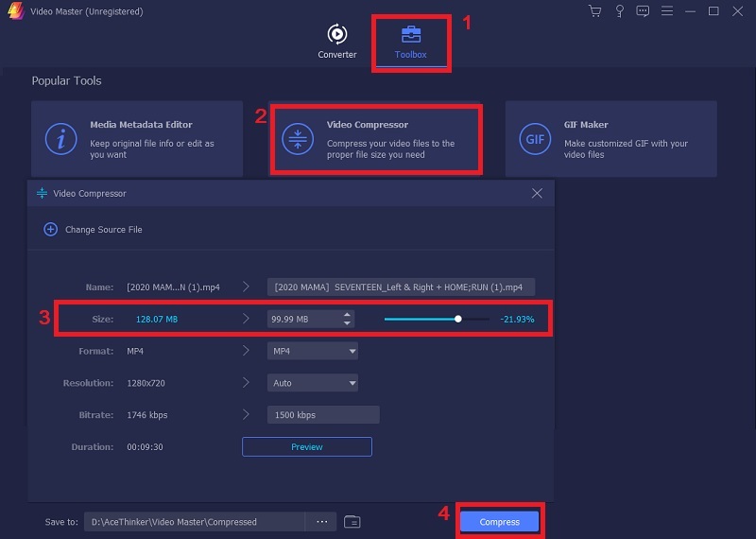Click the Compress button
This screenshot has width=756, height=539.
(x=500, y=522)
